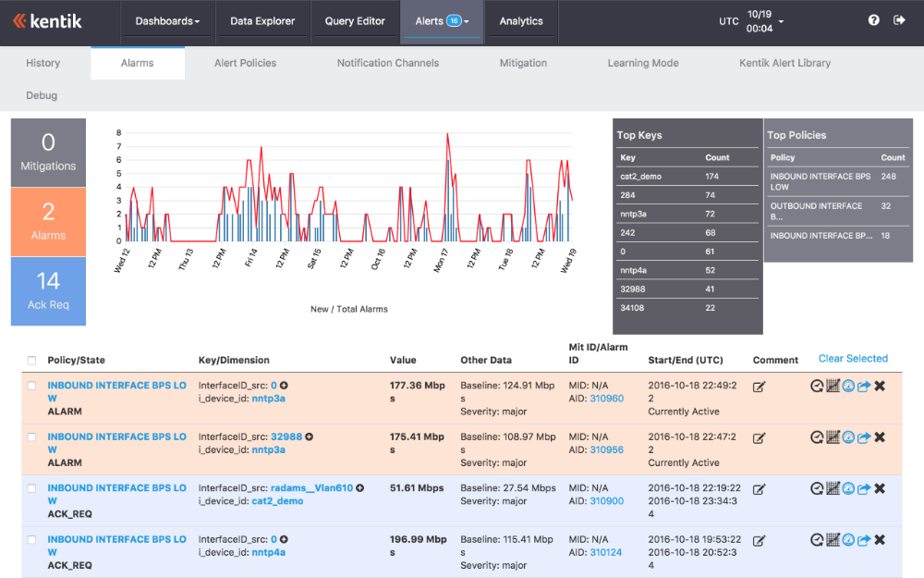Edit comment for alarm AID 310900

coord(759,489)
